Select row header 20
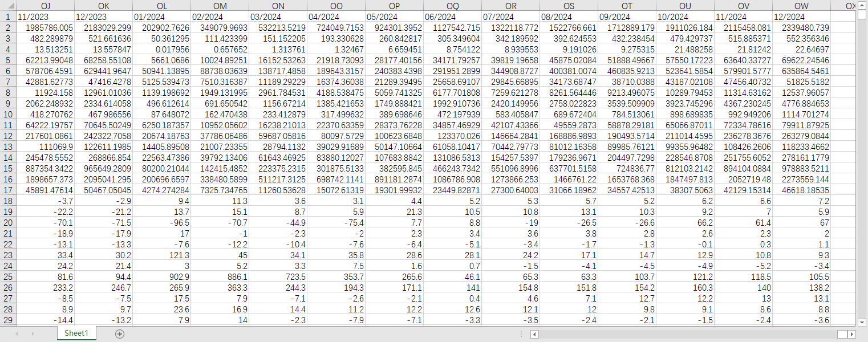The height and width of the screenshot is (342, 868). (x=8, y=222)
